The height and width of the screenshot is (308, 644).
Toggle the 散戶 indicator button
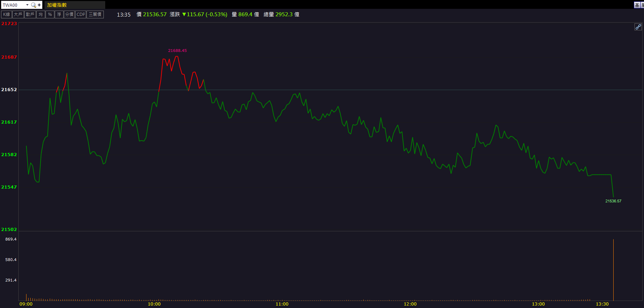click(x=30, y=14)
